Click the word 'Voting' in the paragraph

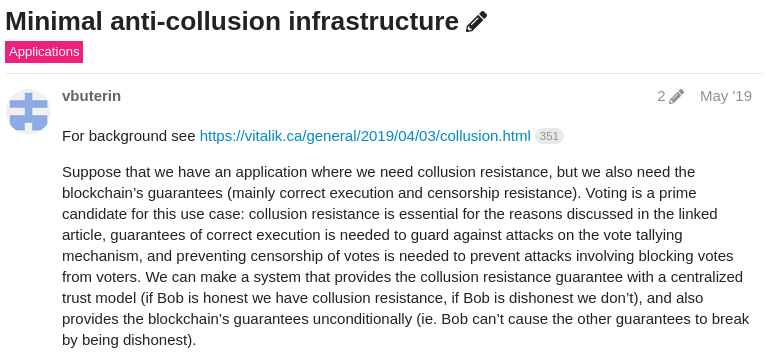pos(607,193)
